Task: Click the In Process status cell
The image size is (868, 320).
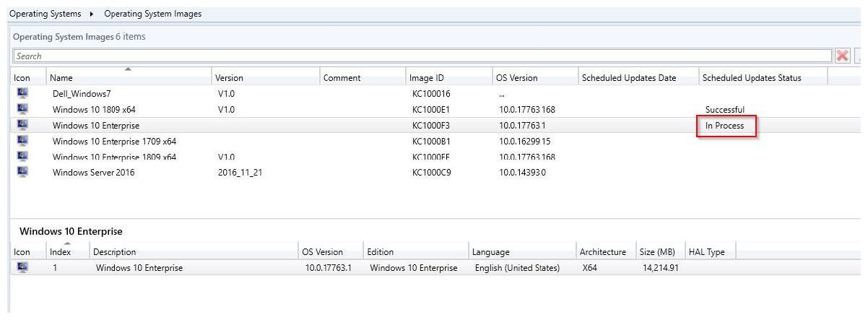Action: (x=724, y=126)
